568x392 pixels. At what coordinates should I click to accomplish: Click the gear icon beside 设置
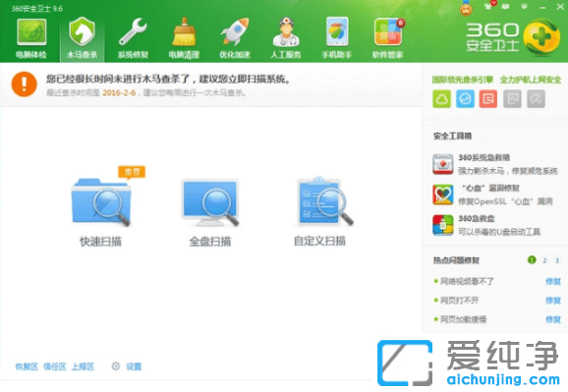pos(116,365)
